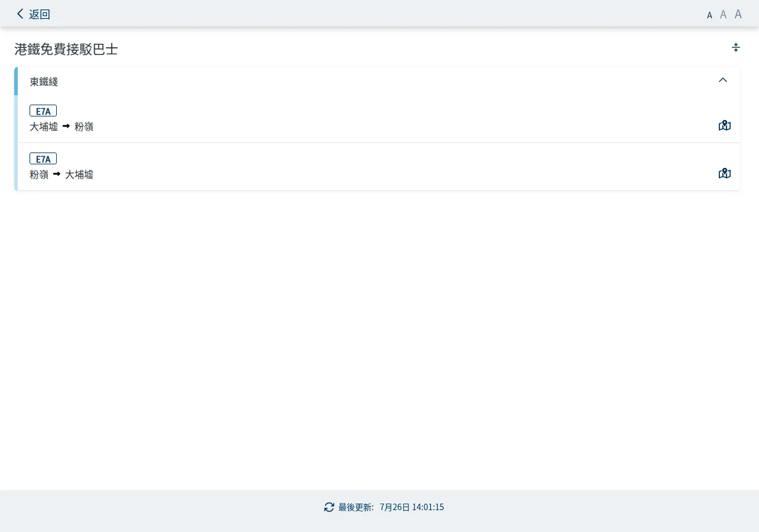Image resolution: width=759 pixels, height=532 pixels.
Task: Open the 大埔墟 ➞ 粉嶺 route row
Action: click(x=378, y=119)
